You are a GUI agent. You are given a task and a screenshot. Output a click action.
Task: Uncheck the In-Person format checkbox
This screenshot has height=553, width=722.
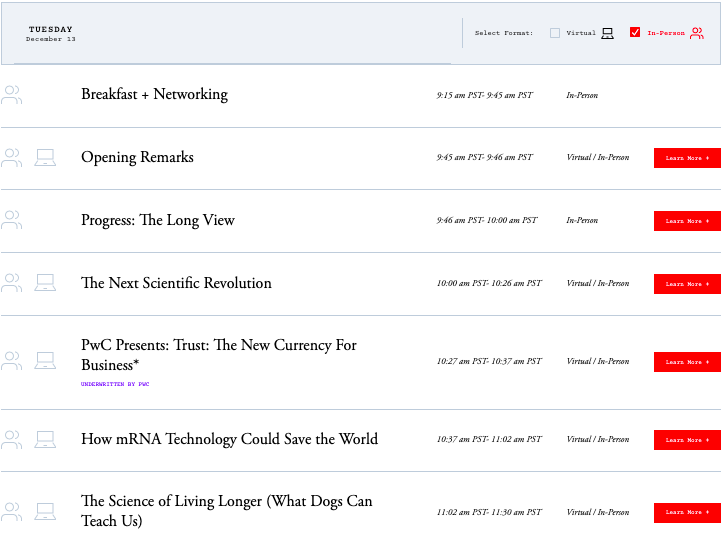tap(635, 33)
